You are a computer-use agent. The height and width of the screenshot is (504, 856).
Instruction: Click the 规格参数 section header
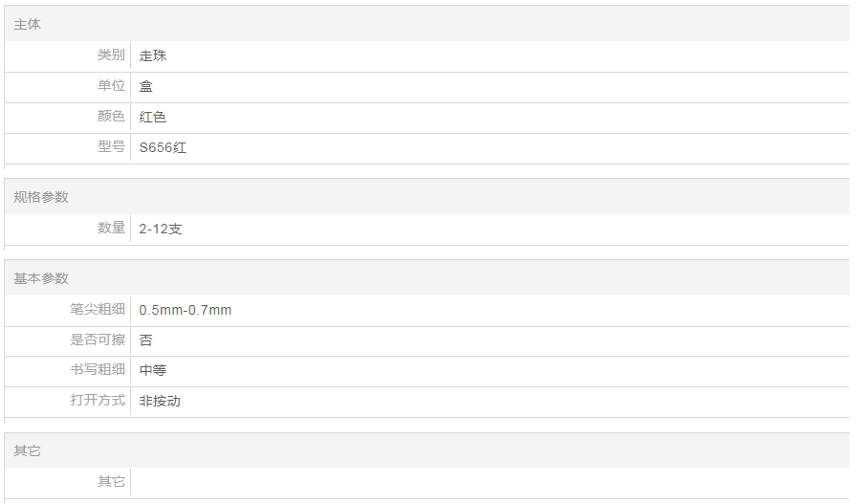pyautogui.click(x=41, y=197)
